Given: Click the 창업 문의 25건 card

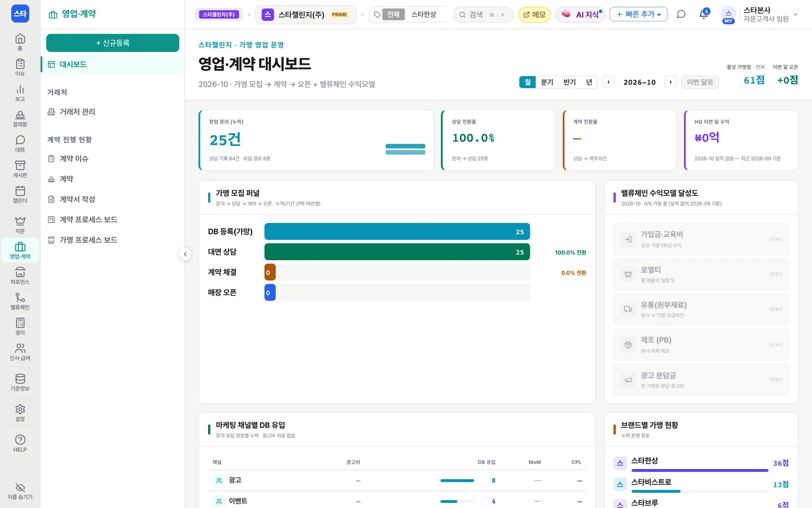Looking at the screenshot, I should click(x=316, y=140).
